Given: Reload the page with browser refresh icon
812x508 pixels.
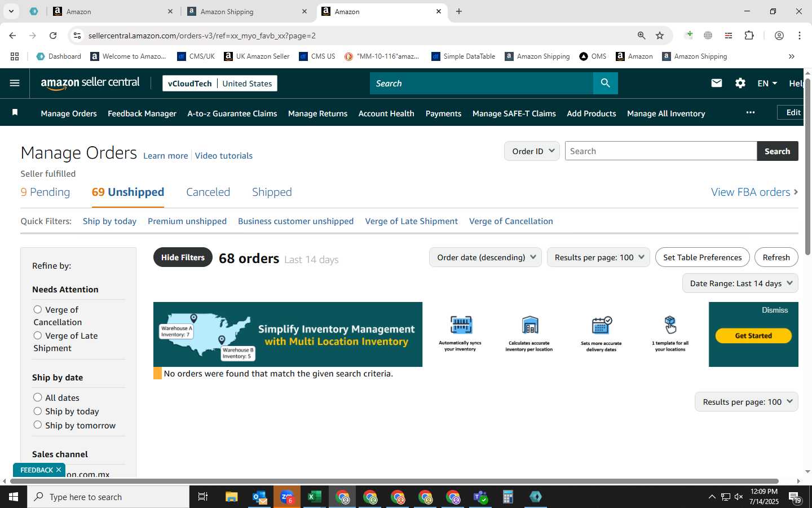Looking at the screenshot, I should pos(53,36).
